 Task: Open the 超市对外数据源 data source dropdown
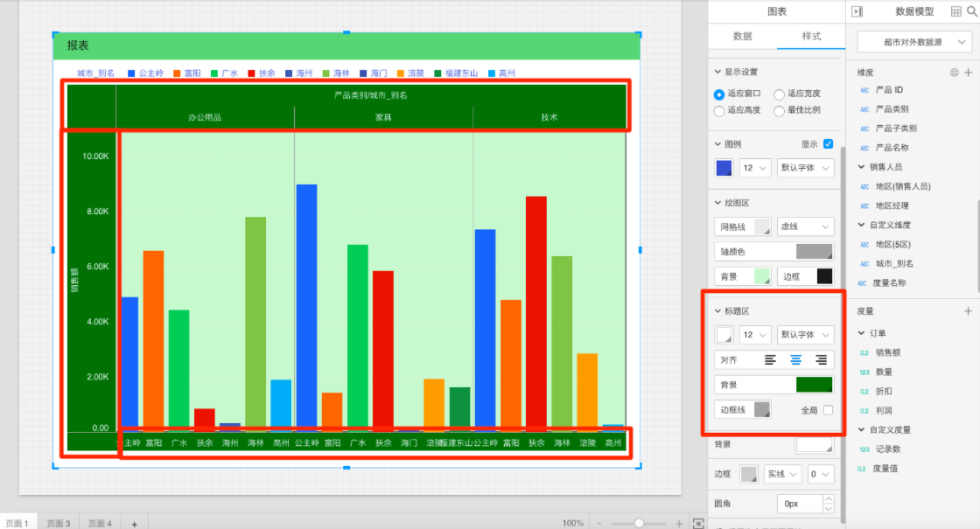point(913,42)
